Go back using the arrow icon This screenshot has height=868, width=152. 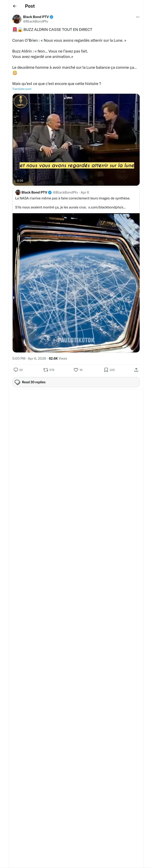14,6
